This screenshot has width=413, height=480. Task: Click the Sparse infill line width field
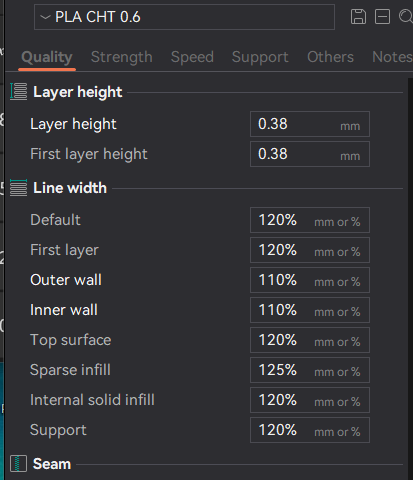(x=310, y=370)
